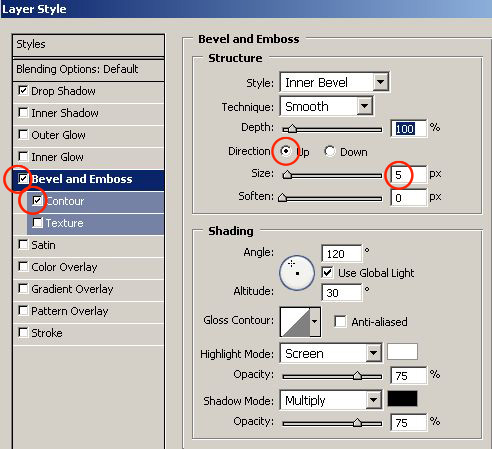492x449 pixels.
Task: Open the Technique dropdown showing Smooth
Action: point(326,106)
